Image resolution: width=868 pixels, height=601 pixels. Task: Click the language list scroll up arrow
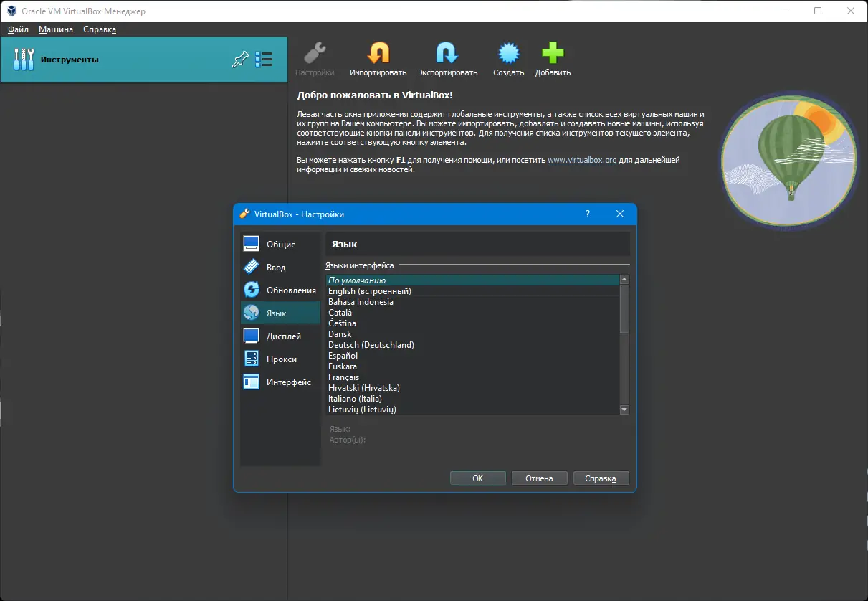[x=624, y=280]
